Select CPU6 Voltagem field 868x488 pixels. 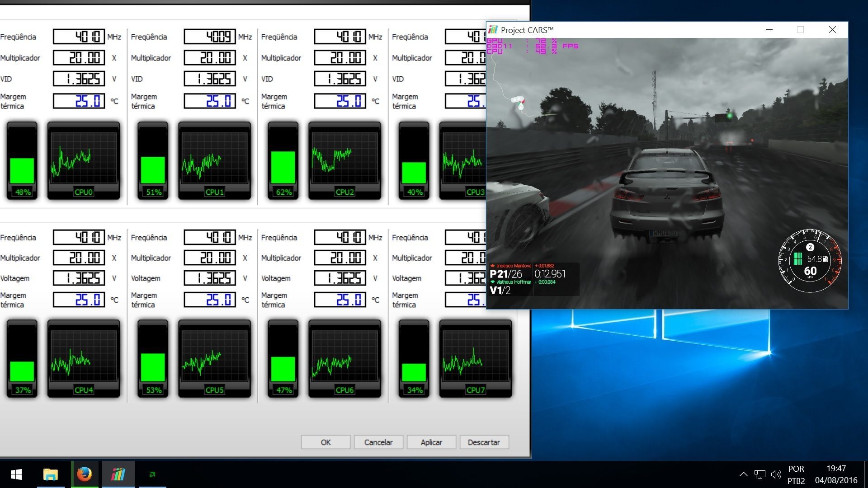pos(340,278)
